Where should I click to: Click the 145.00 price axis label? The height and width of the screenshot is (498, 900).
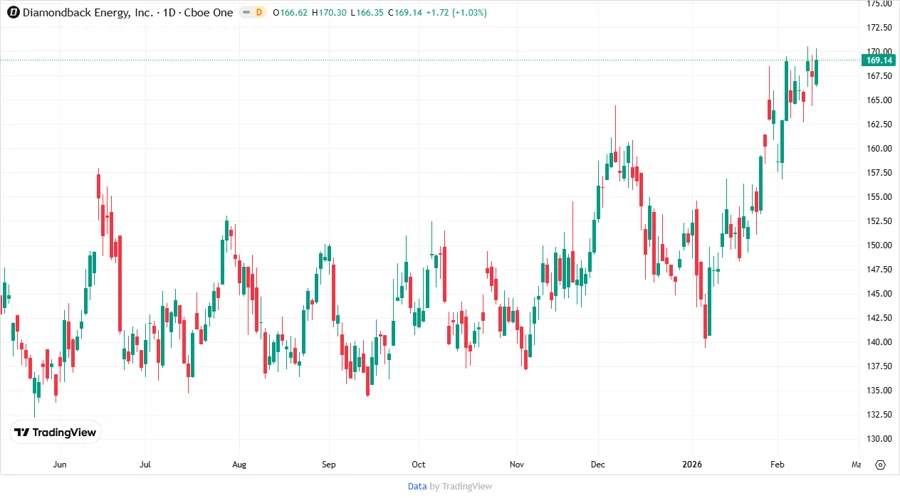click(x=879, y=293)
